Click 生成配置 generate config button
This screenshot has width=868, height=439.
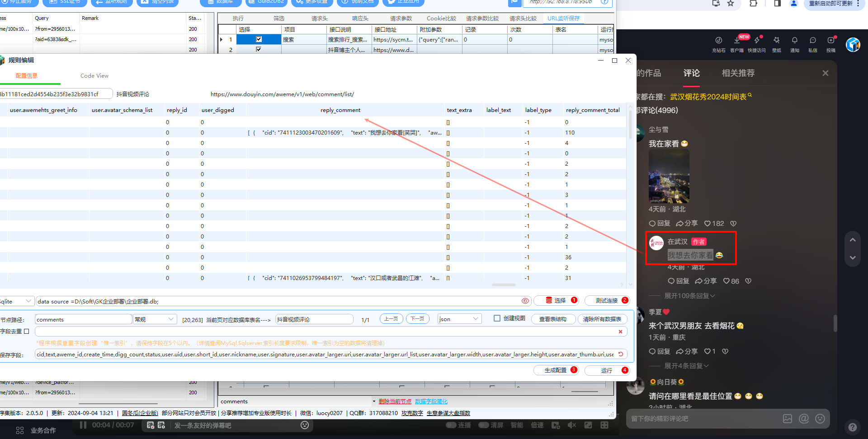coord(557,370)
